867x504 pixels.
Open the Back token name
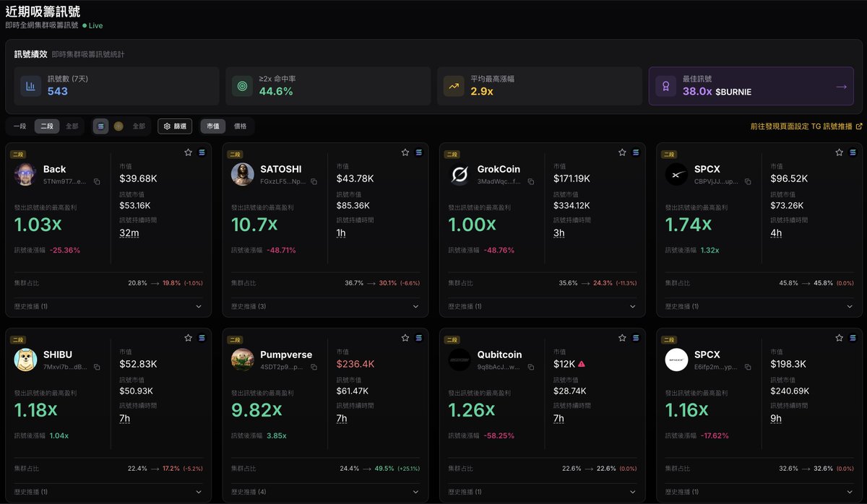coord(55,169)
